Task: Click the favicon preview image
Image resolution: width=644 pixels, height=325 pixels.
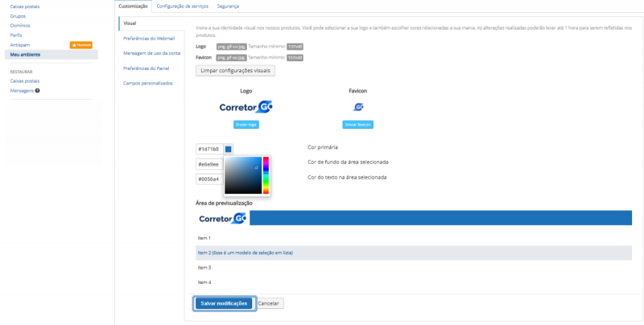Action: point(358,107)
